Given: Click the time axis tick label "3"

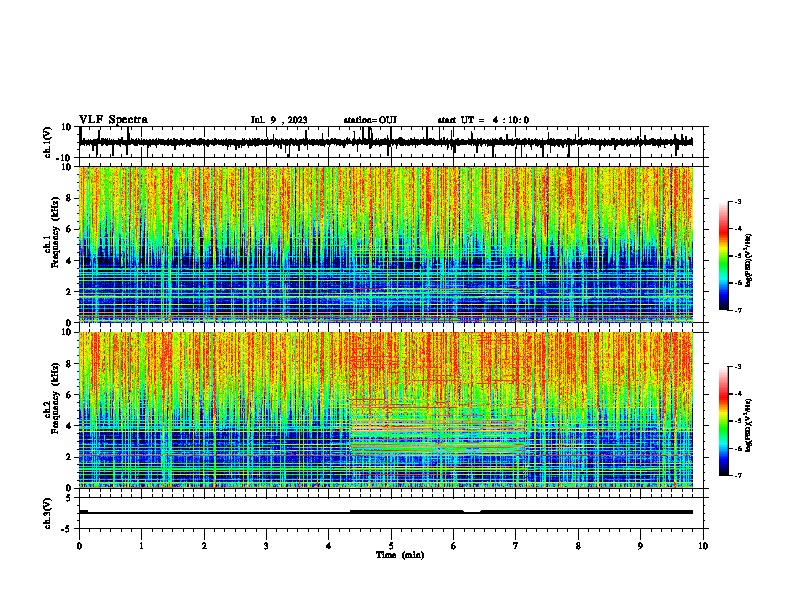Looking at the screenshot, I should [x=266, y=546].
